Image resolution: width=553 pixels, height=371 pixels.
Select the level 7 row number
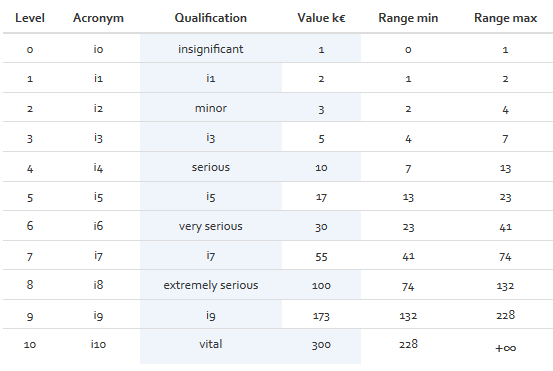click(30, 256)
